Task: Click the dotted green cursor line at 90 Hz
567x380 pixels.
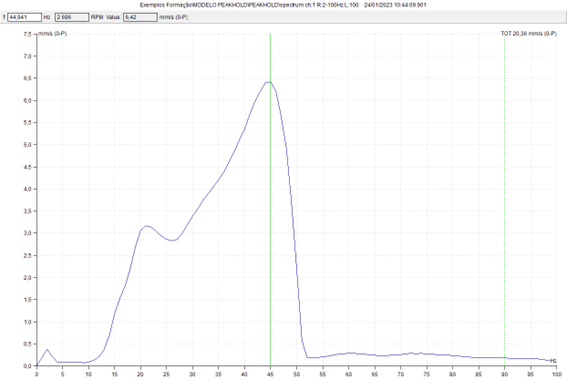Action: click(x=504, y=200)
